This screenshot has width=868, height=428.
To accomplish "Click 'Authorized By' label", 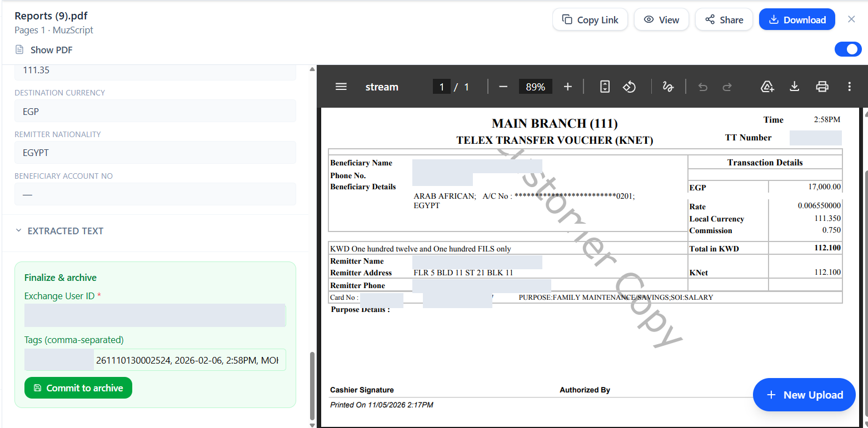I will pos(585,390).
